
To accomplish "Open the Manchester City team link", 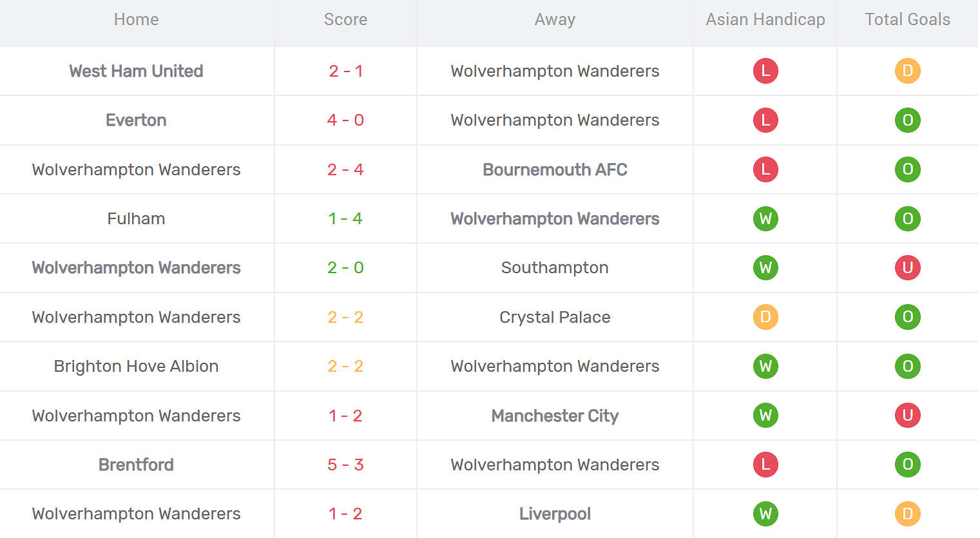I will click(x=555, y=416).
